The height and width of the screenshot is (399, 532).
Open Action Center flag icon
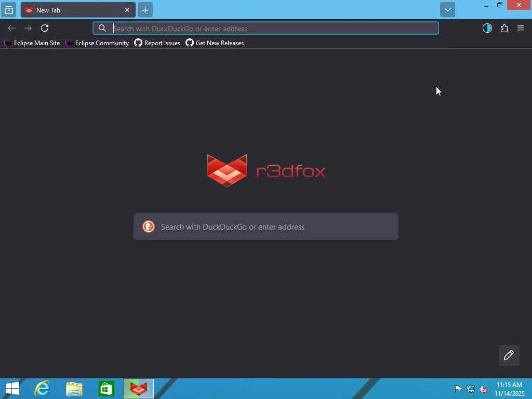(x=458, y=389)
